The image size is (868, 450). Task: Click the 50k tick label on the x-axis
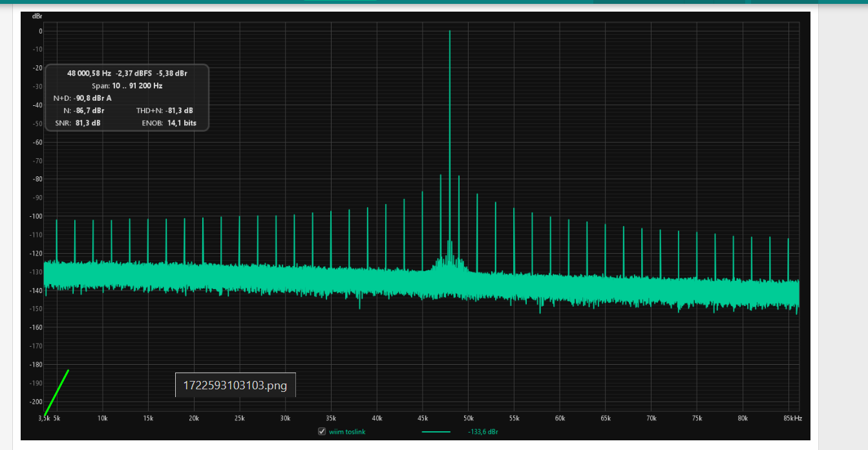tap(469, 418)
